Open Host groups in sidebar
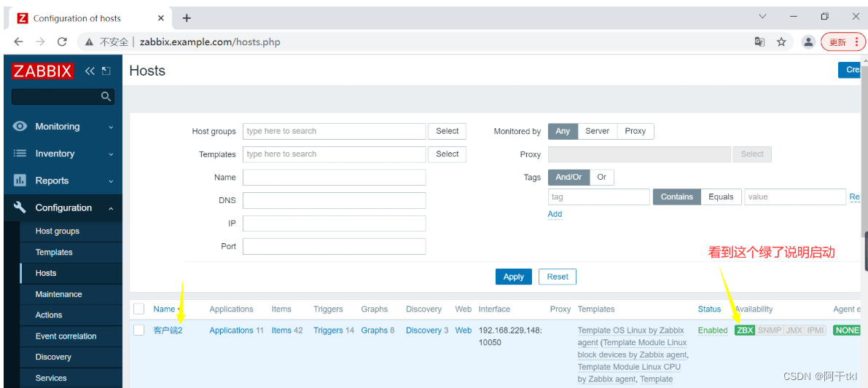This screenshot has height=388, width=868. click(58, 231)
